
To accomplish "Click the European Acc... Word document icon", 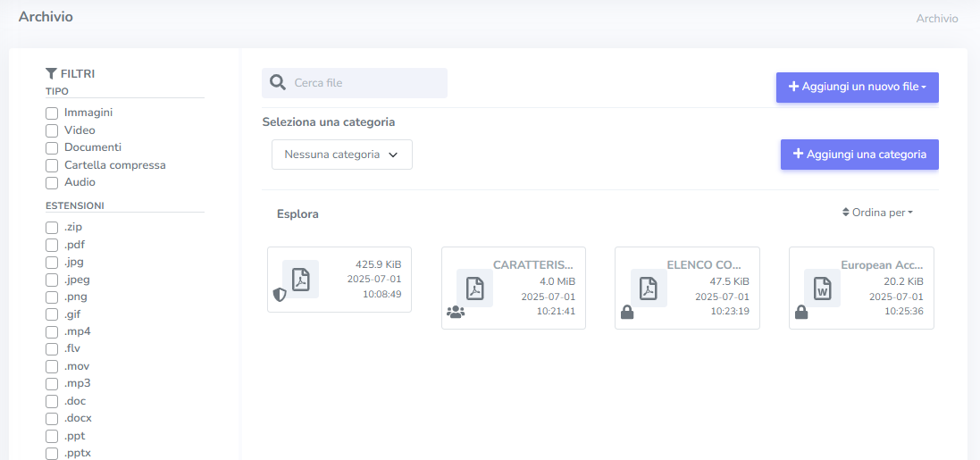I will pyautogui.click(x=822, y=288).
